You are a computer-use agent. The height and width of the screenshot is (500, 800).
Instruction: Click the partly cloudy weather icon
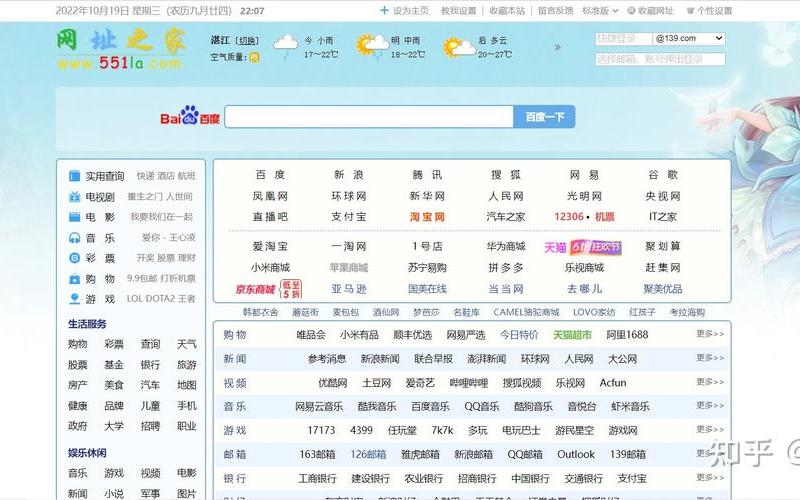click(x=459, y=47)
